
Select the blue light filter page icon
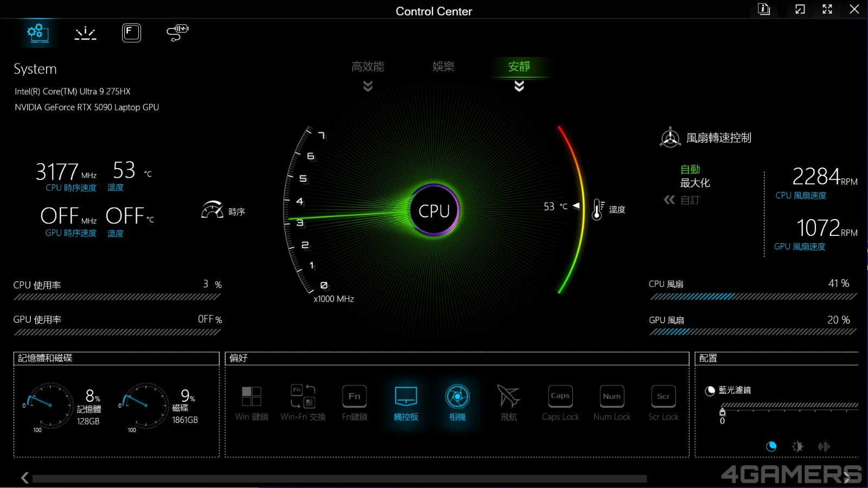pos(771,447)
